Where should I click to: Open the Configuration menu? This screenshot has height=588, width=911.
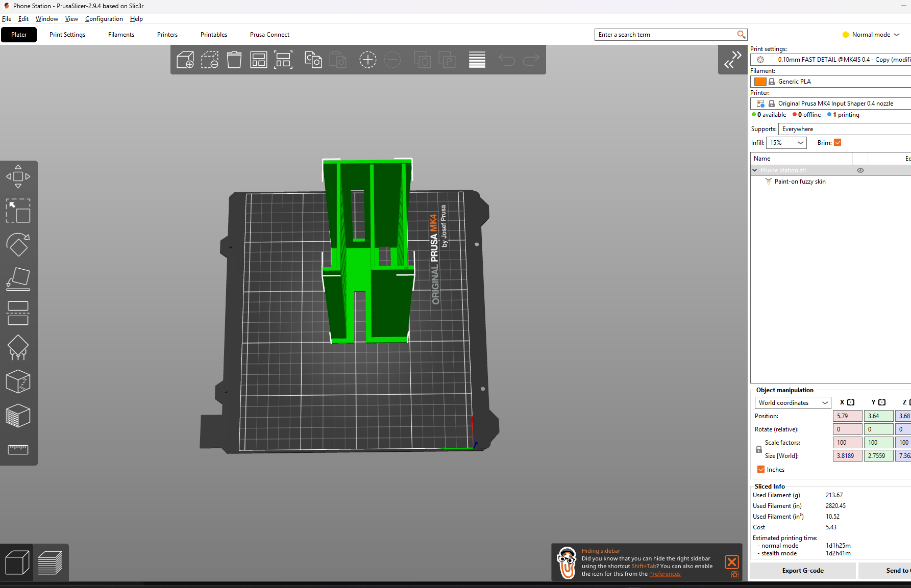pyautogui.click(x=104, y=19)
